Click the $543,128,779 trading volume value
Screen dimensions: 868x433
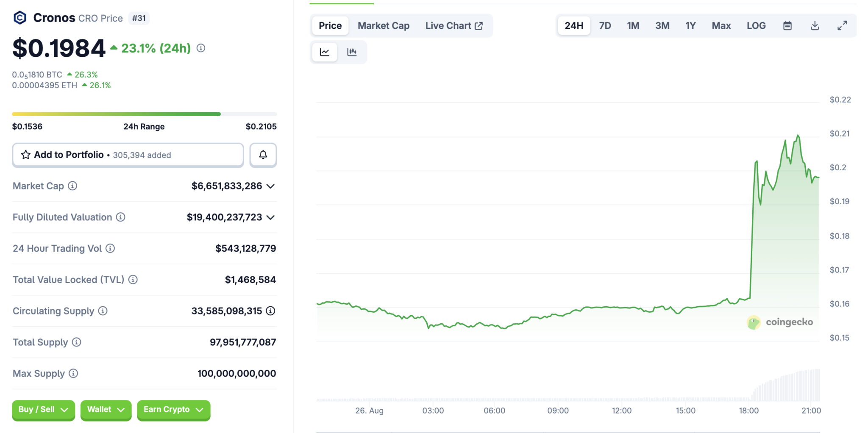[246, 249]
